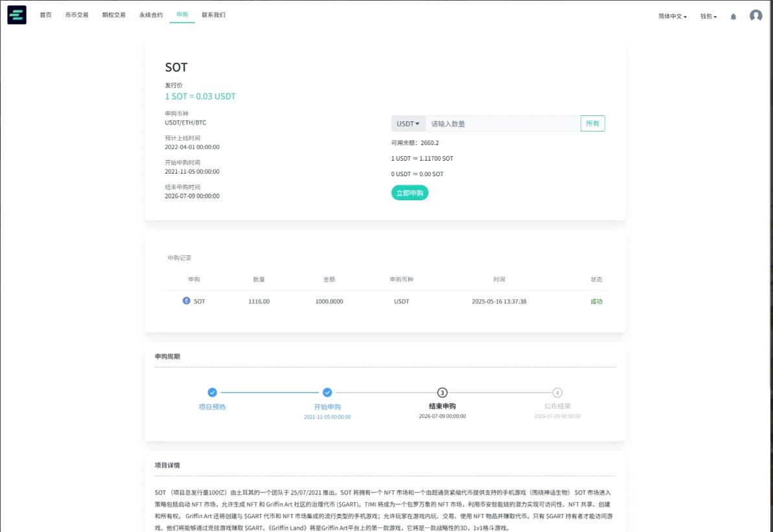Switch to 期权交易 page
This screenshot has width=773, height=532.
coord(113,15)
